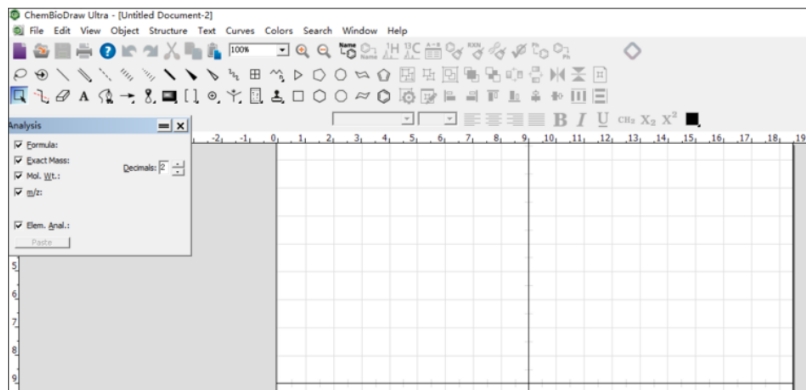This screenshot has width=809, height=390.
Task: Select the Lasso selection tool
Action: coord(20,75)
